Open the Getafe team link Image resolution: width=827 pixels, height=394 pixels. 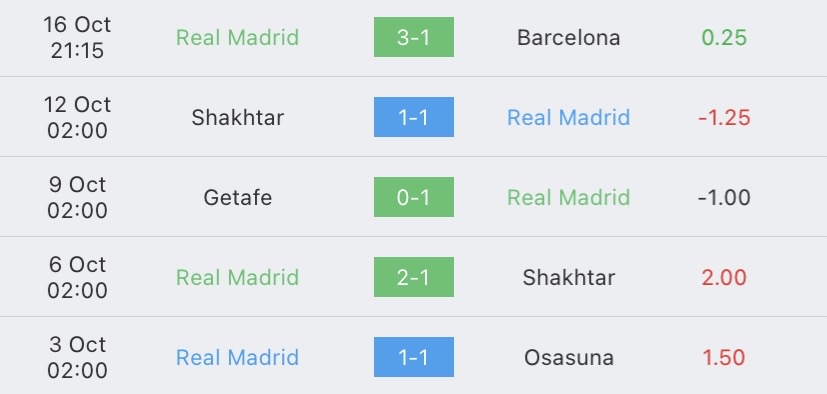[x=237, y=197]
